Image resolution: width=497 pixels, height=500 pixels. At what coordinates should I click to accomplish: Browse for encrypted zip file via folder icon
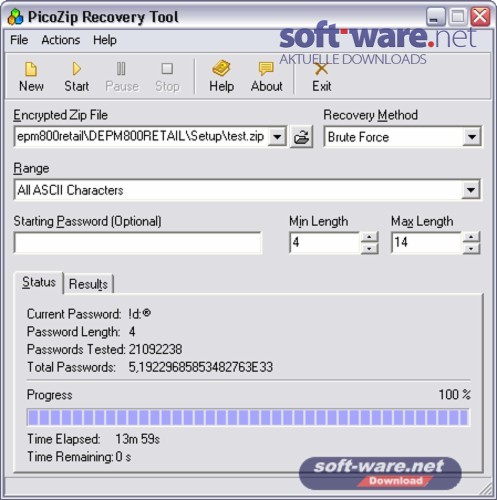point(301,137)
